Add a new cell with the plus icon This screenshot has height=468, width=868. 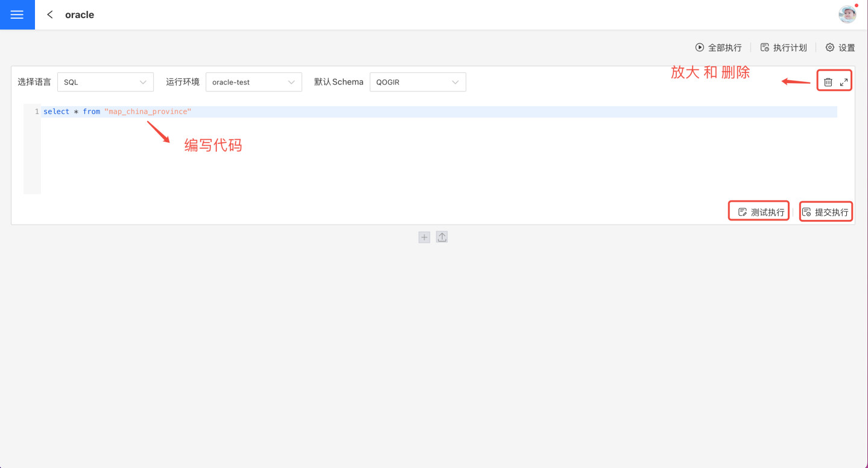424,237
